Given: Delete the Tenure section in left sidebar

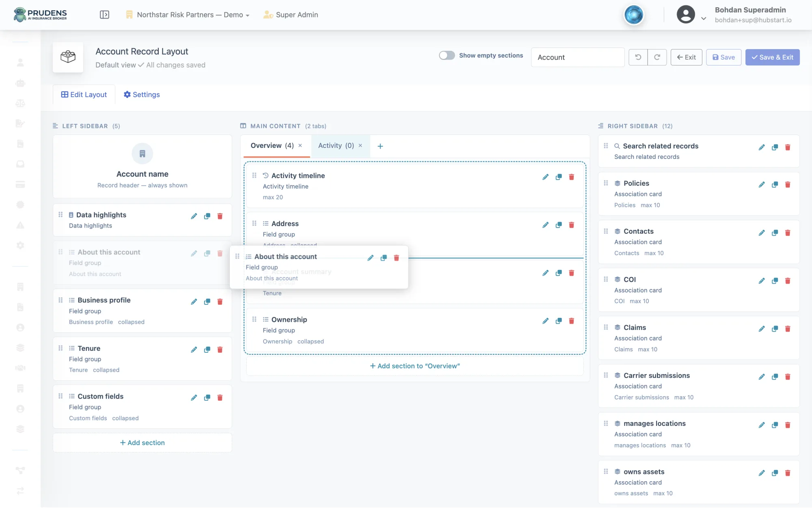Looking at the screenshot, I should [220, 350].
